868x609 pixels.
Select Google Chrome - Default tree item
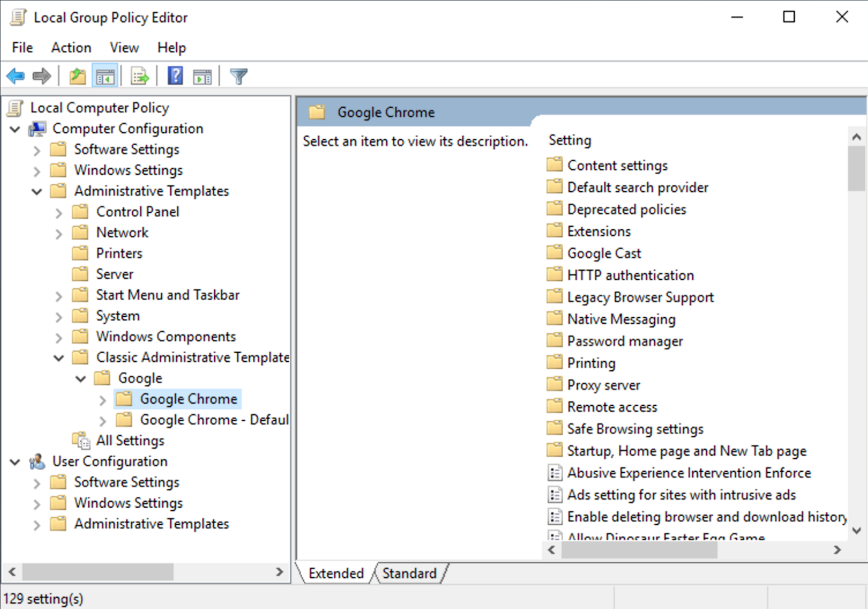coord(214,420)
